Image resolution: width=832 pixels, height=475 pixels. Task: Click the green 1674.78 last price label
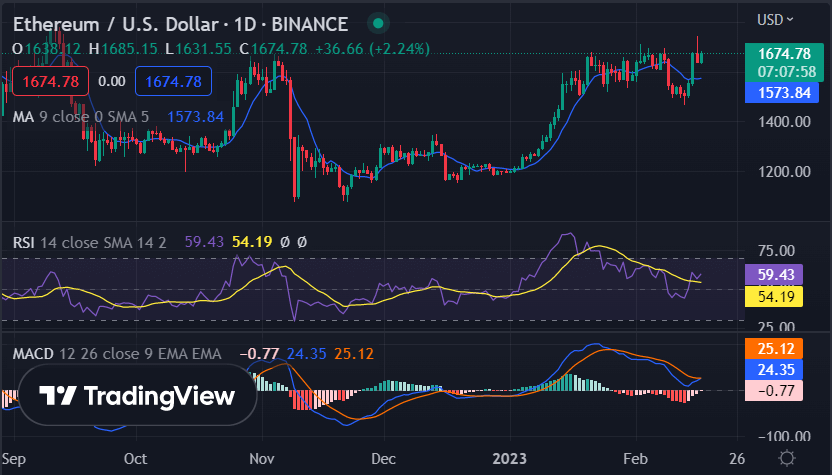tap(784, 54)
